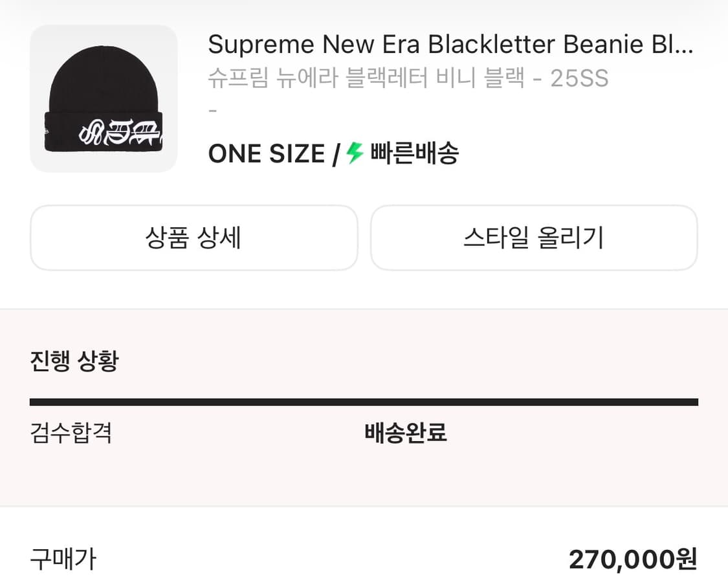Click the 스타일 올리기 button
The width and height of the screenshot is (728, 588).
click(534, 238)
